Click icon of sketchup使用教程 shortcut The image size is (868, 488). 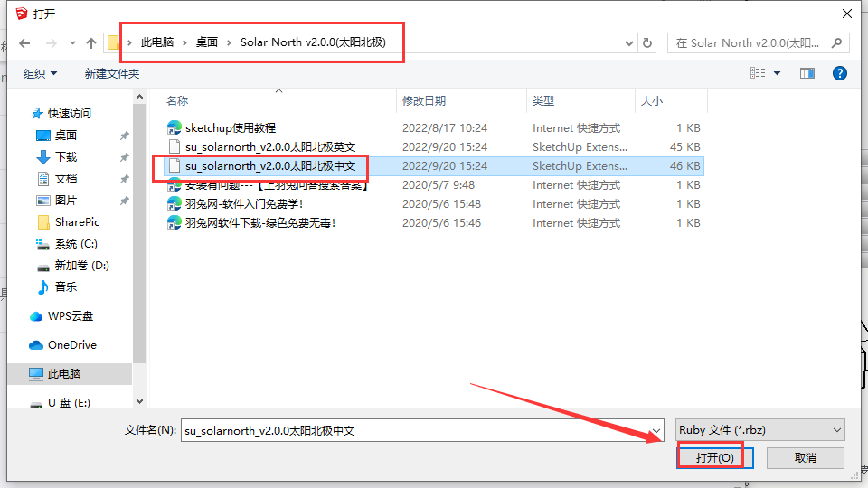coord(175,127)
